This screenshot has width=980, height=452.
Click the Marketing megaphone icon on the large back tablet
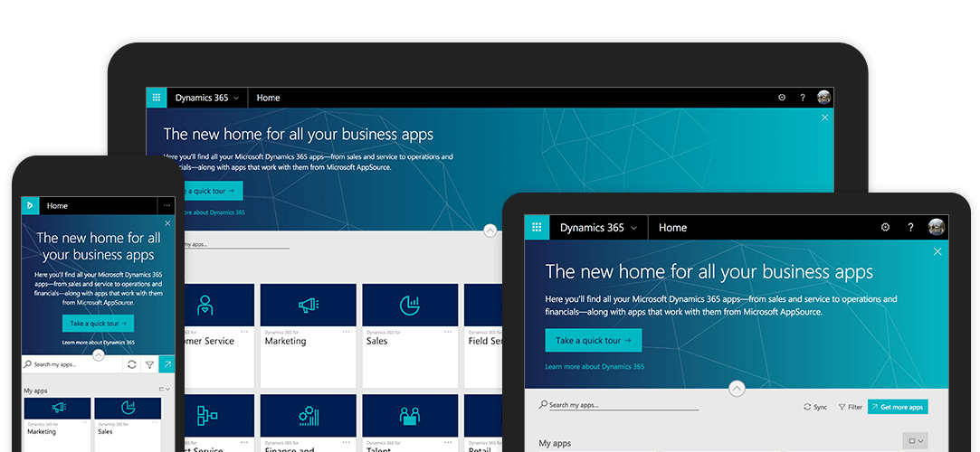click(x=309, y=306)
